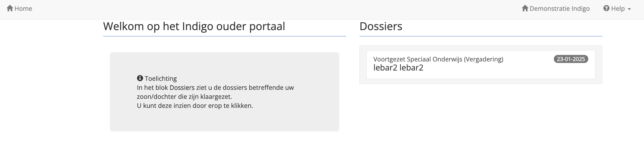The width and height of the screenshot is (644, 142).
Task: Go to the Home link text
Action: (x=23, y=9)
